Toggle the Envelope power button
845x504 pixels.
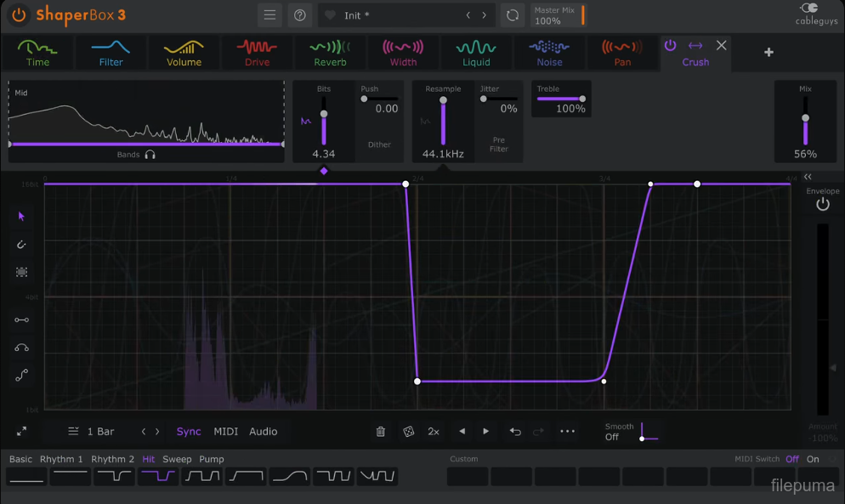pos(822,205)
